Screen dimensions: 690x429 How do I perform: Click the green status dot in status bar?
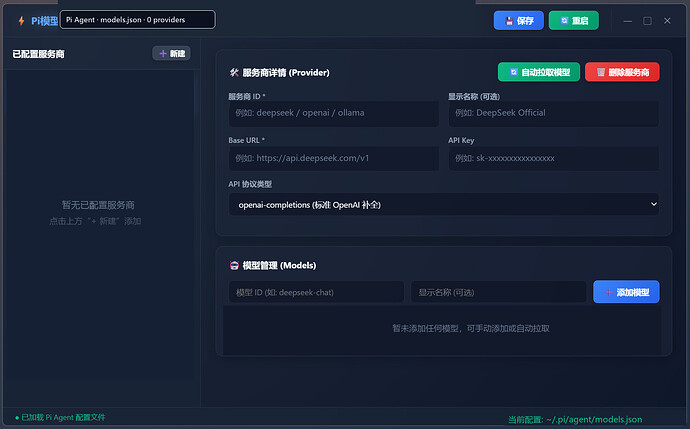(x=17, y=418)
